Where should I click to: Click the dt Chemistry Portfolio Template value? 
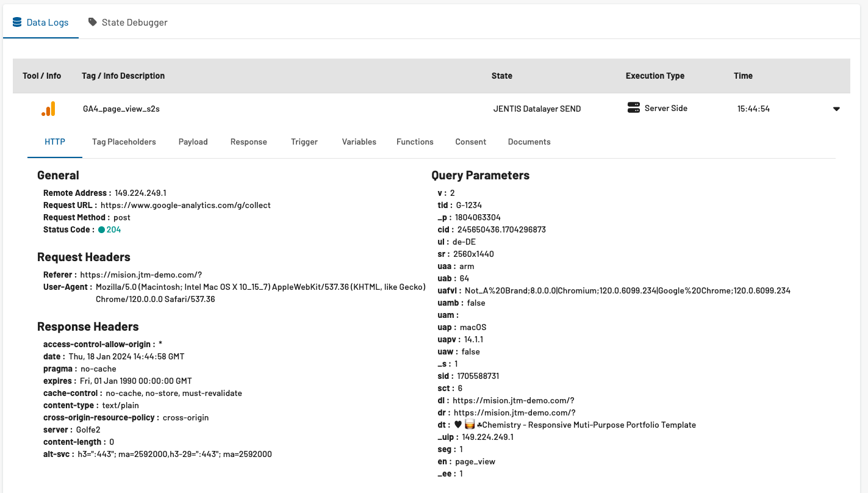click(x=575, y=425)
